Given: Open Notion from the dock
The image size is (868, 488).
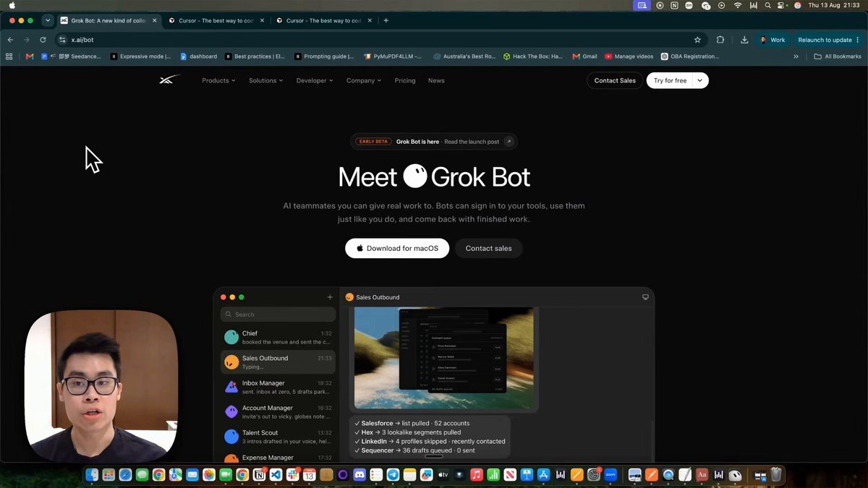Looking at the screenshot, I should click(x=259, y=475).
